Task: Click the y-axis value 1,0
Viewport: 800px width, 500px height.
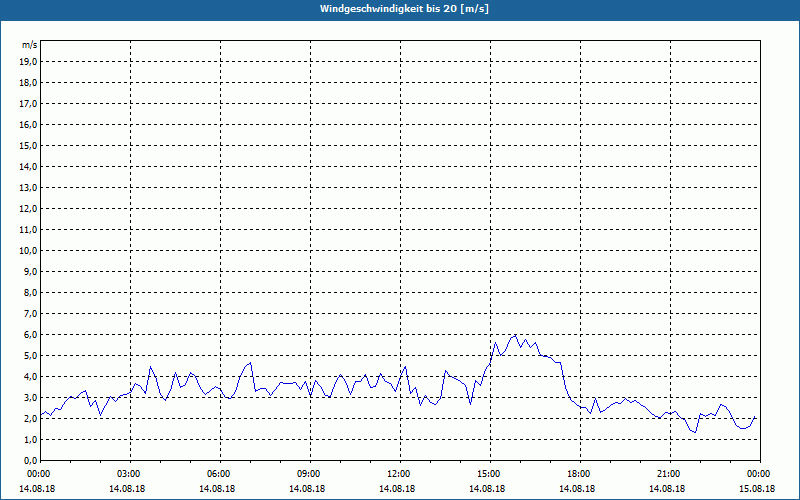Action: pos(30,439)
